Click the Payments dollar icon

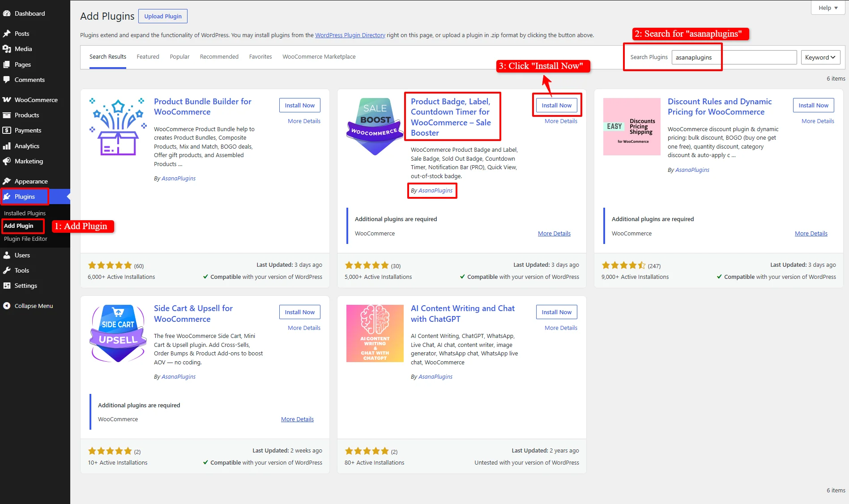click(x=7, y=130)
